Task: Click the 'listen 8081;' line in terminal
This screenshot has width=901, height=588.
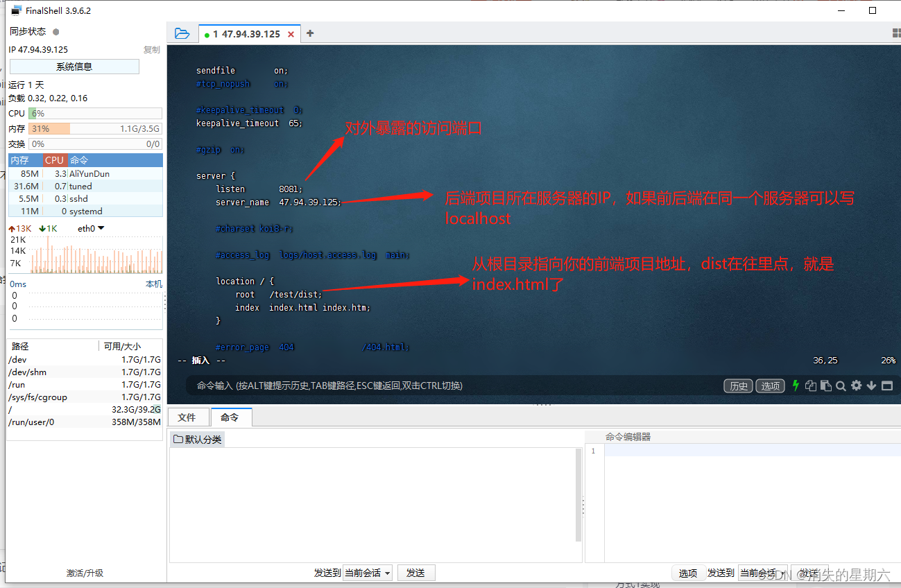Action: 259,189
